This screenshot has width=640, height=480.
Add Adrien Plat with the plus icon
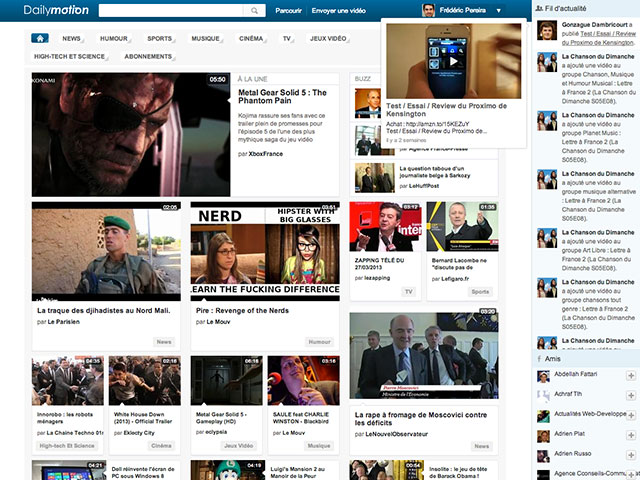tap(631, 436)
